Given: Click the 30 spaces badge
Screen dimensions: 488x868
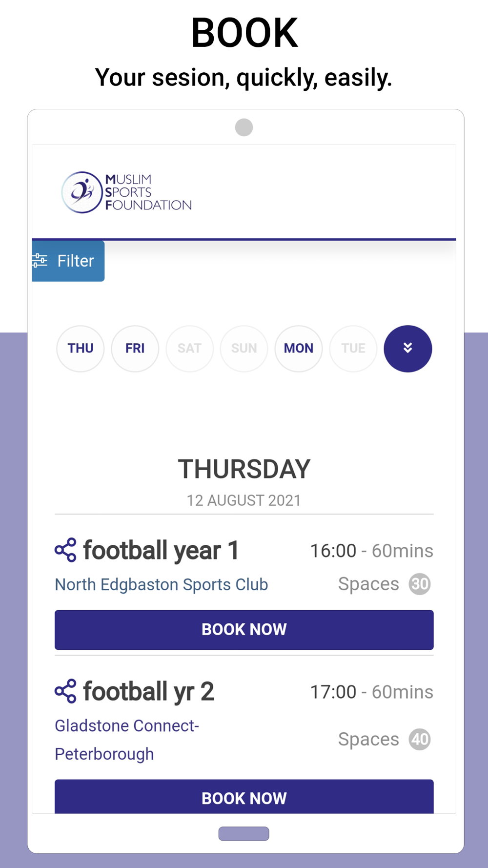Looking at the screenshot, I should pyautogui.click(x=420, y=584).
